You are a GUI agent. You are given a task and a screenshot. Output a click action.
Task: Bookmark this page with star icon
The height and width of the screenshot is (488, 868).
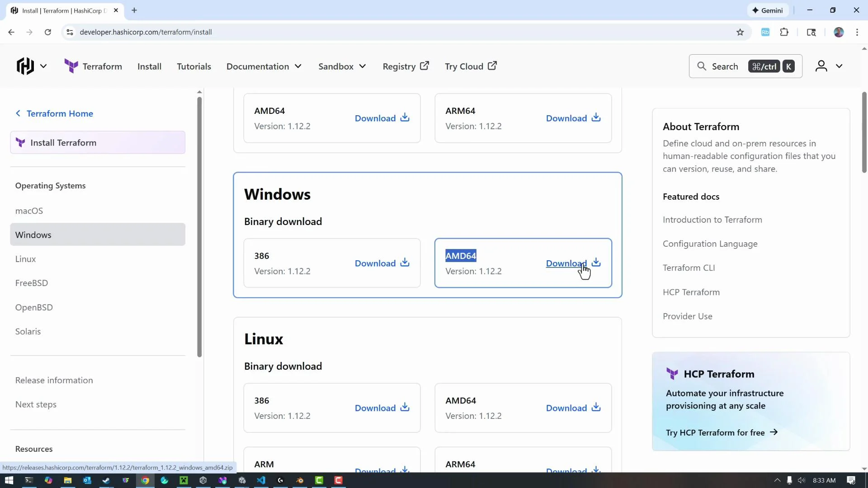point(740,32)
